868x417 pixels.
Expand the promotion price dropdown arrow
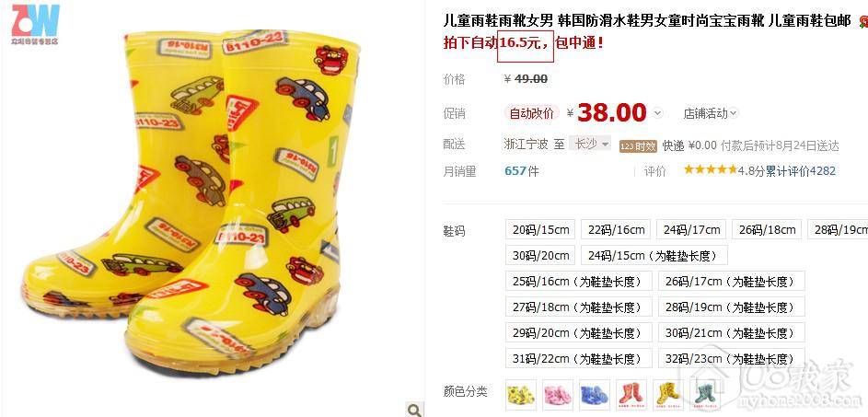(657, 113)
